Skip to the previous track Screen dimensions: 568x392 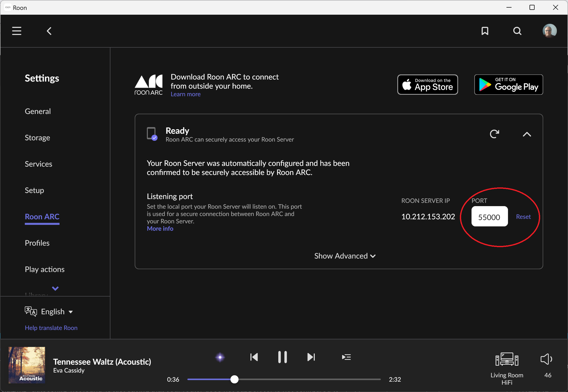254,357
